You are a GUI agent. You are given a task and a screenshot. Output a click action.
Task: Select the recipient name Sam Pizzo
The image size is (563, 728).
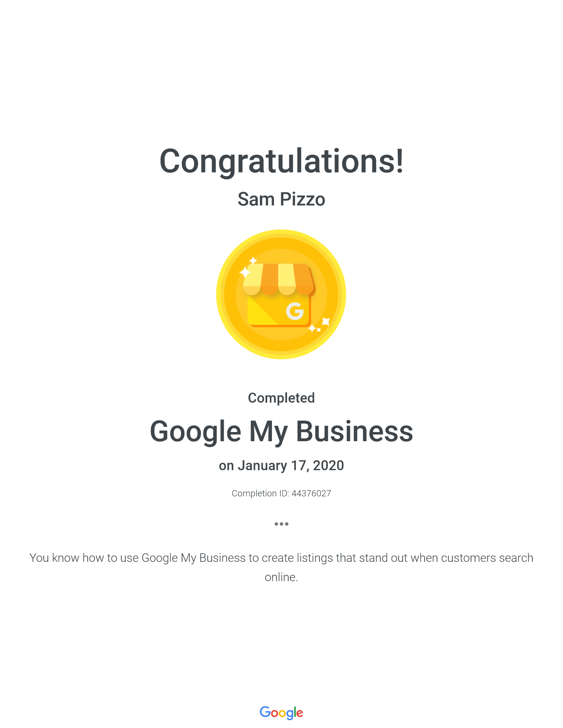(281, 199)
